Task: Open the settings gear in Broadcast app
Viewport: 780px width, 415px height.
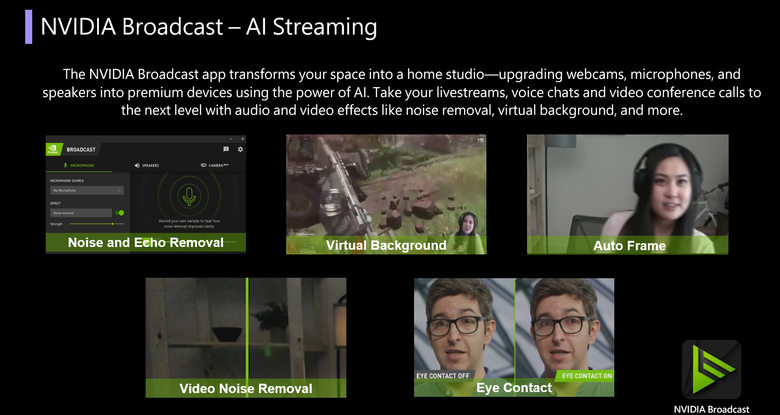Action: coord(240,149)
